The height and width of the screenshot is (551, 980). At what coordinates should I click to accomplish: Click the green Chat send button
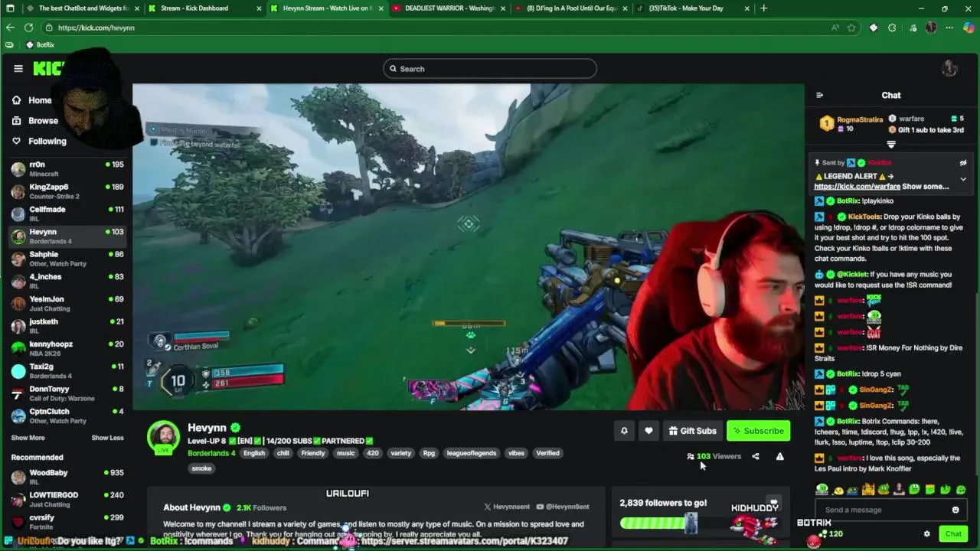[x=953, y=534]
